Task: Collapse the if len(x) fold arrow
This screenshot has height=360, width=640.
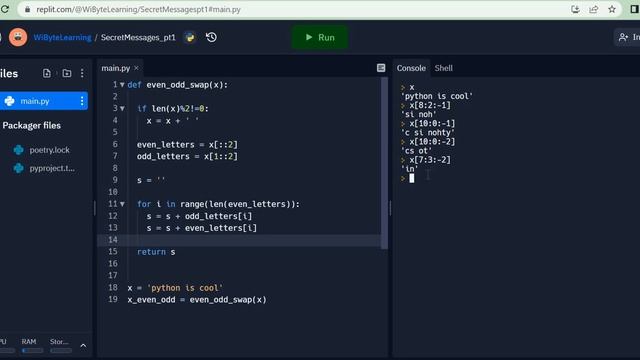Action: 122,109
